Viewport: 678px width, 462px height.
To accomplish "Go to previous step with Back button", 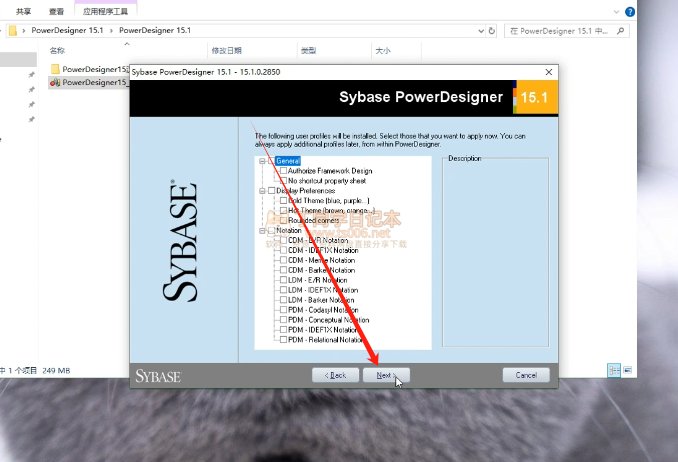I will [335, 375].
